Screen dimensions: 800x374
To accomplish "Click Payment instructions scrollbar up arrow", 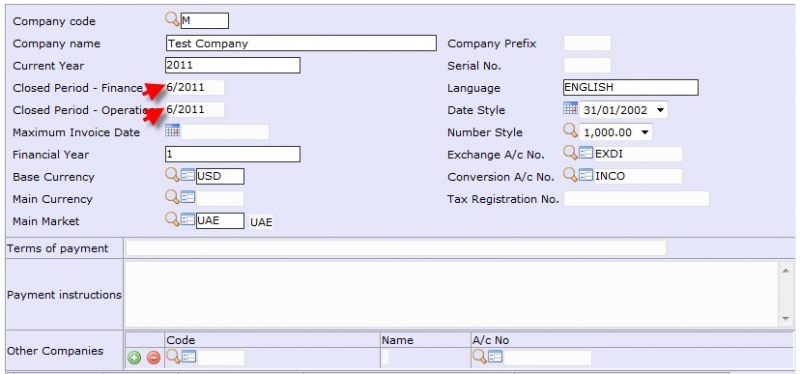I will [x=785, y=270].
